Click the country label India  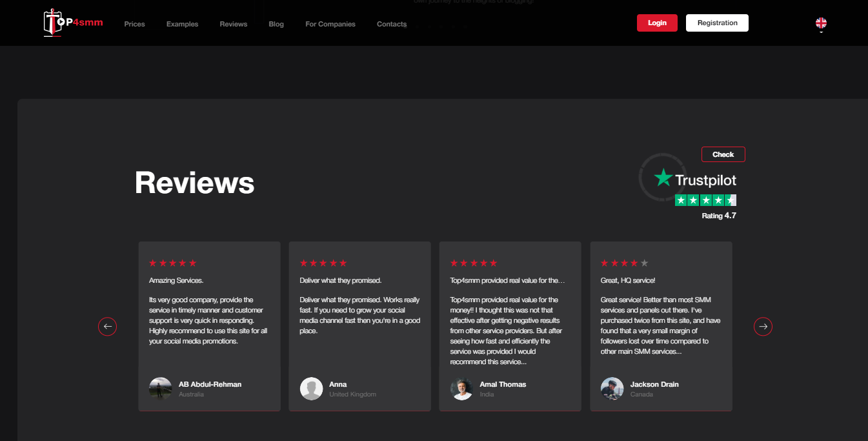point(487,395)
